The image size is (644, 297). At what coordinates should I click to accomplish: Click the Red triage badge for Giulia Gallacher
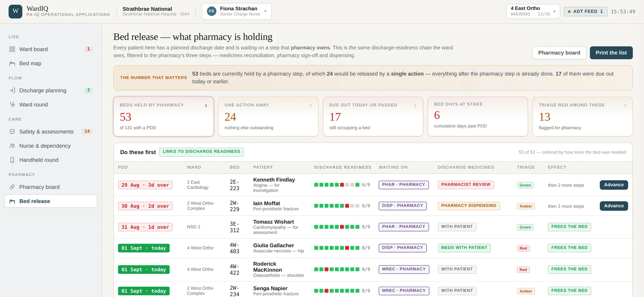pyautogui.click(x=523, y=248)
